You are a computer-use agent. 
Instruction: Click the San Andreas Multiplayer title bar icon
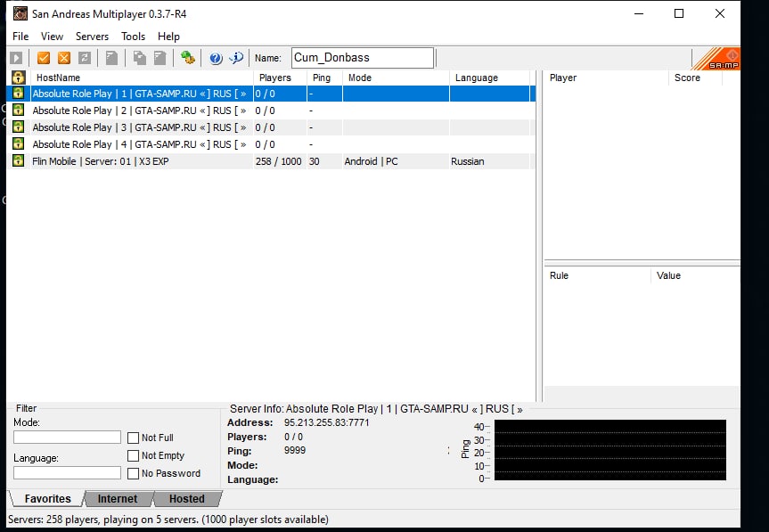click(x=20, y=13)
